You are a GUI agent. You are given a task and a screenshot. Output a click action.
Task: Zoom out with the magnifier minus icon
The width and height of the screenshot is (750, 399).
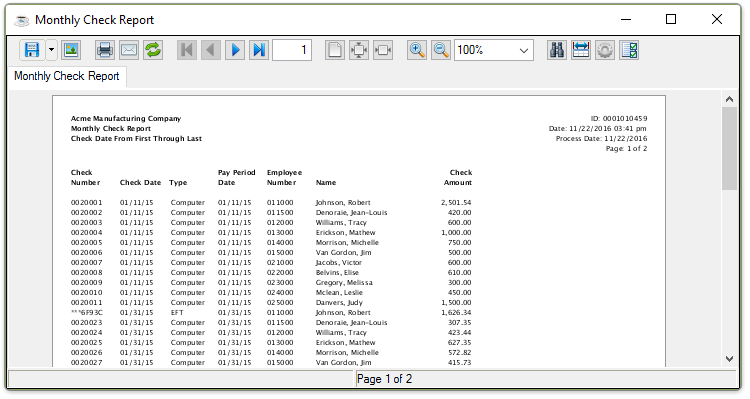point(441,50)
